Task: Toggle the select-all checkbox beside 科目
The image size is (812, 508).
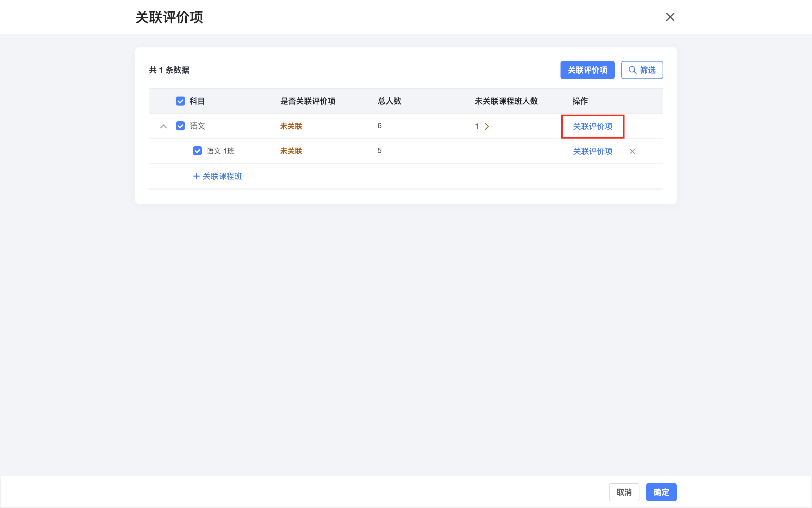Action: [x=180, y=101]
